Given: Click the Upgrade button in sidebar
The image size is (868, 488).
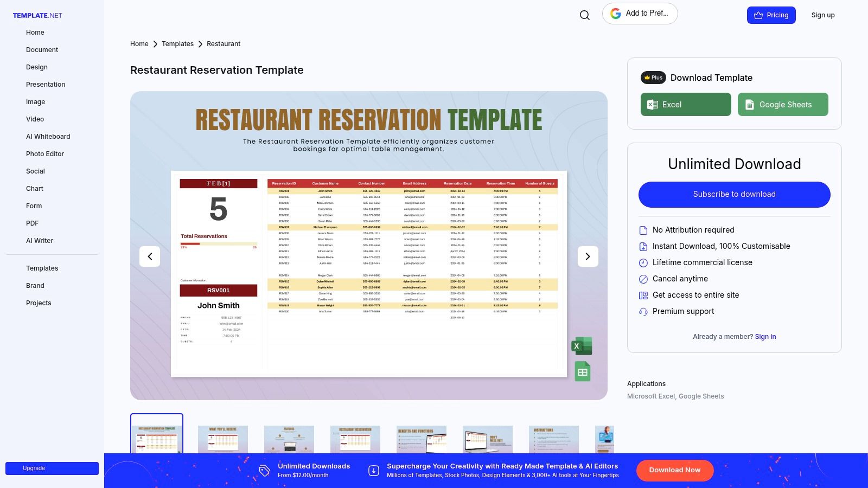Looking at the screenshot, I should coord(52,468).
